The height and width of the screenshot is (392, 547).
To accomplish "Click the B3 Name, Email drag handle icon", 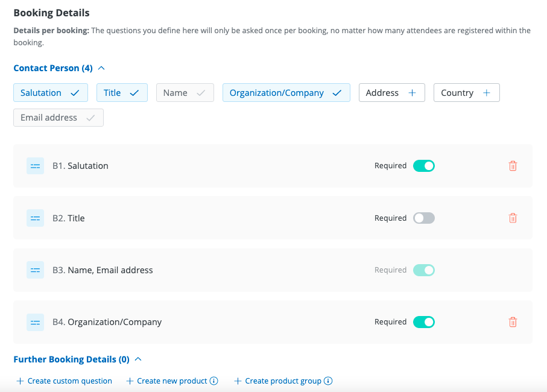I will click(x=35, y=270).
